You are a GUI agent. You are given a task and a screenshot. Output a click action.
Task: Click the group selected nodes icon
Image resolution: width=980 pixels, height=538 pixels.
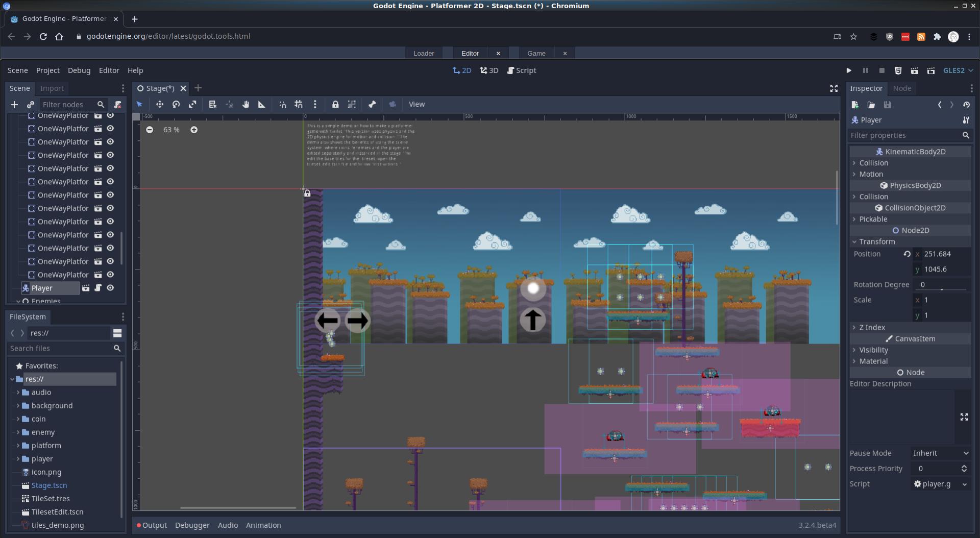point(352,104)
